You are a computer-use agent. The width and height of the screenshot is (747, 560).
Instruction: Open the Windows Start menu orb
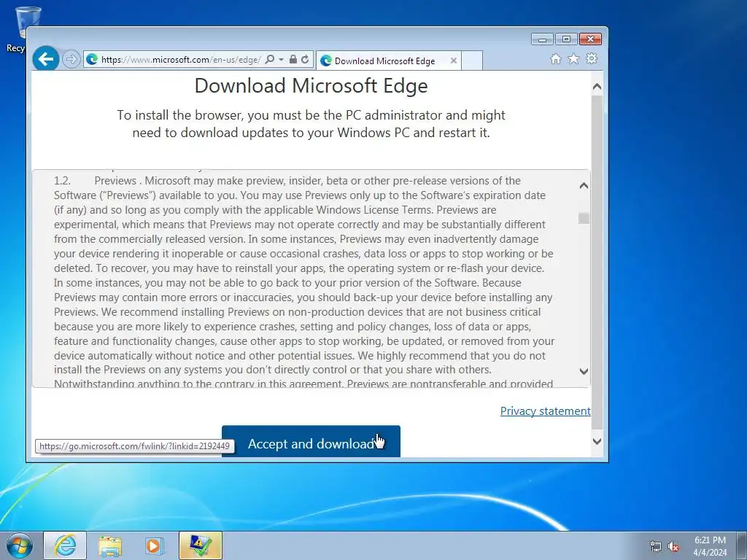(20, 545)
